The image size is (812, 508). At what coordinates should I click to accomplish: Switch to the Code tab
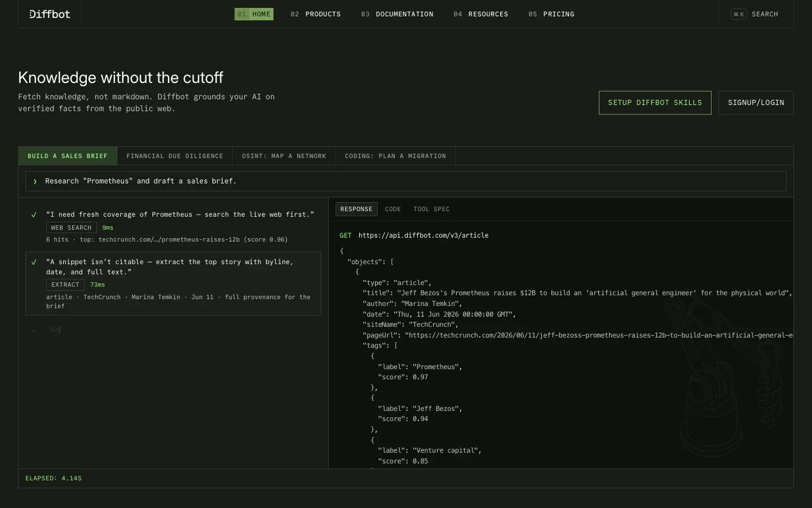pyautogui.click(x=393, y=209)
